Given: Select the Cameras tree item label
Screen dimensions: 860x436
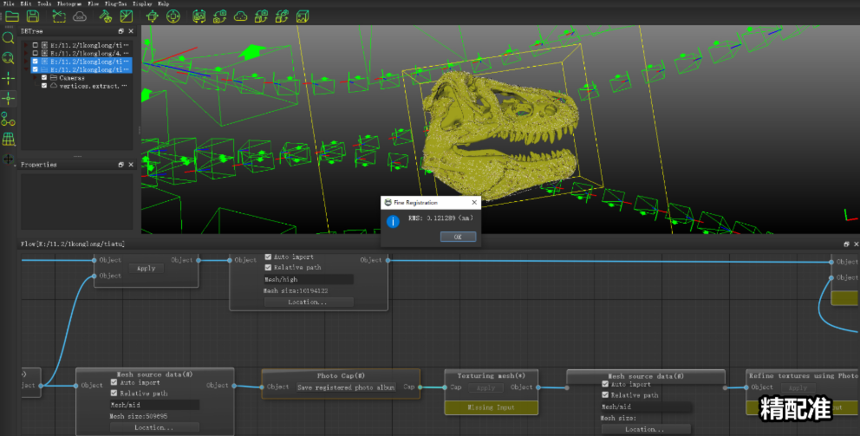Looking at the screenshot, I should (x=72, y=78).
